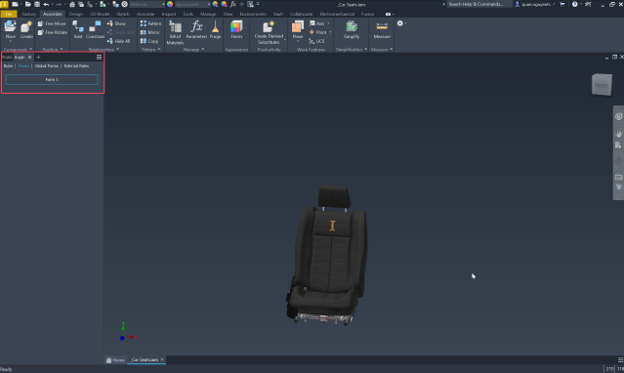Screen dimensions: 624x373
Task: Switch to the Annotate ribbon tab
Action: click(x=145, y=14)
